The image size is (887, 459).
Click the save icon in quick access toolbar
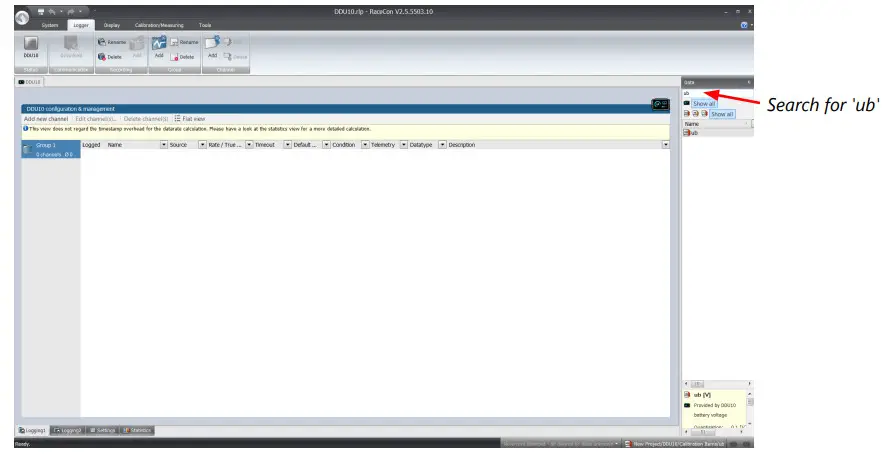(x=41, y=11)
